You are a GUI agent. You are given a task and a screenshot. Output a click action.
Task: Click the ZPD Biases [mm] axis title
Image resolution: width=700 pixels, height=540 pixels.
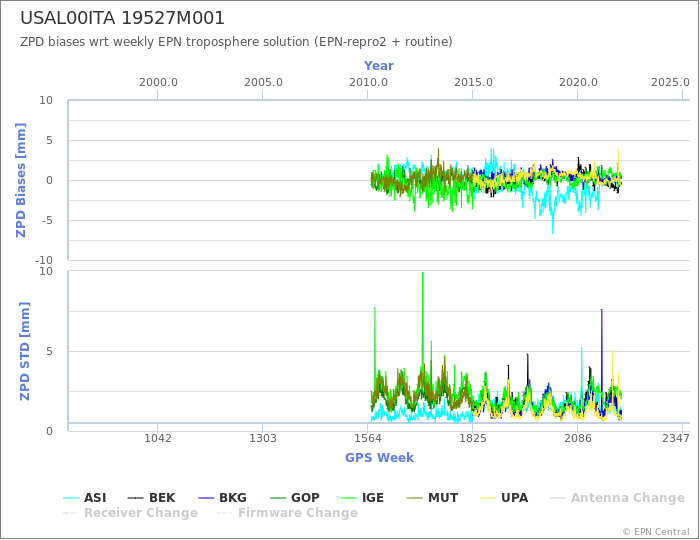(21, 180)
